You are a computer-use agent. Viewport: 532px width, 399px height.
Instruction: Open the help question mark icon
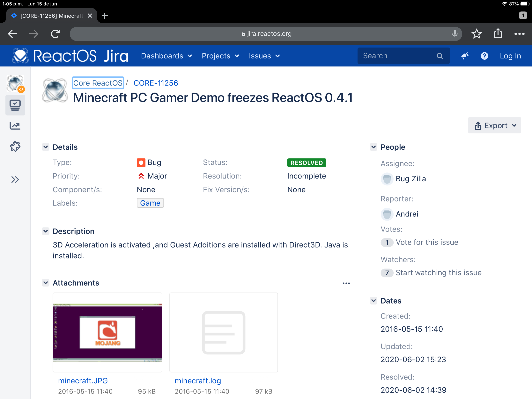coord(484,56)
